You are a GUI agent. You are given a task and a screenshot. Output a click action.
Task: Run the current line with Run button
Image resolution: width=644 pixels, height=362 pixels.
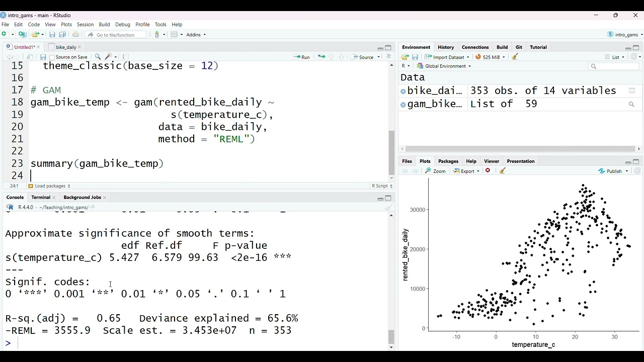click(x=302, y=57)
